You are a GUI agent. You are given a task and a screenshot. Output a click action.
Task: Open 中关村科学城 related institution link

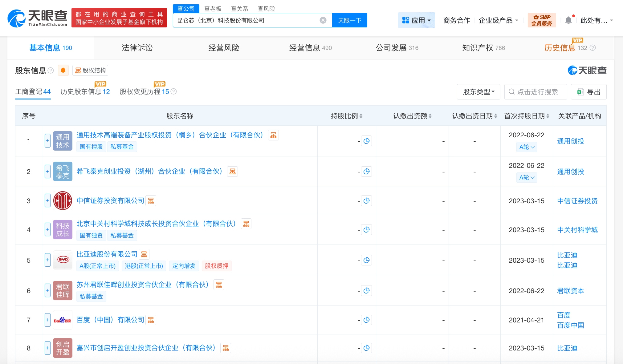coord(577,230)
